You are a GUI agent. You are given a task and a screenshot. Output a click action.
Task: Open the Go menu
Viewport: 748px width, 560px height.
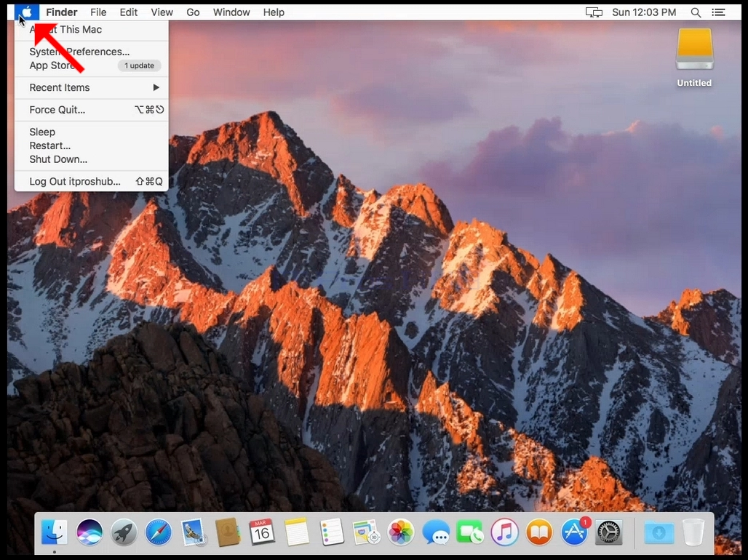(x=193, y=12)
